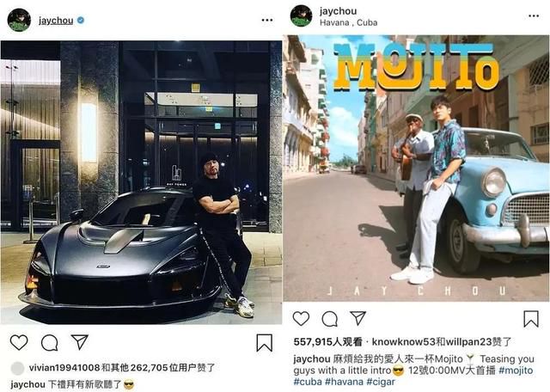Open the Havana, Cuba location link
Image resolution: width=550 pixels, height=392 pixels.
349,23
